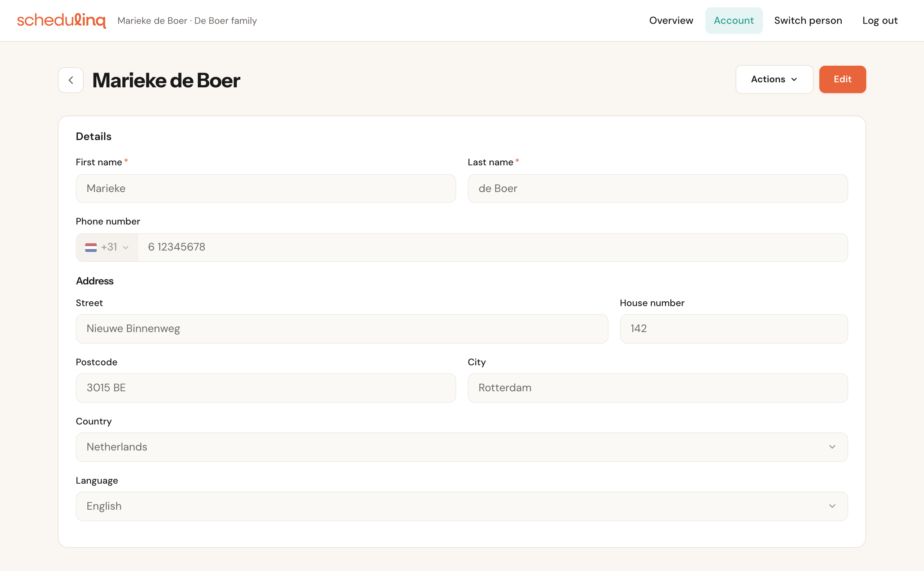
Task: Click the orange Edit button
Action: pos(842,79)
